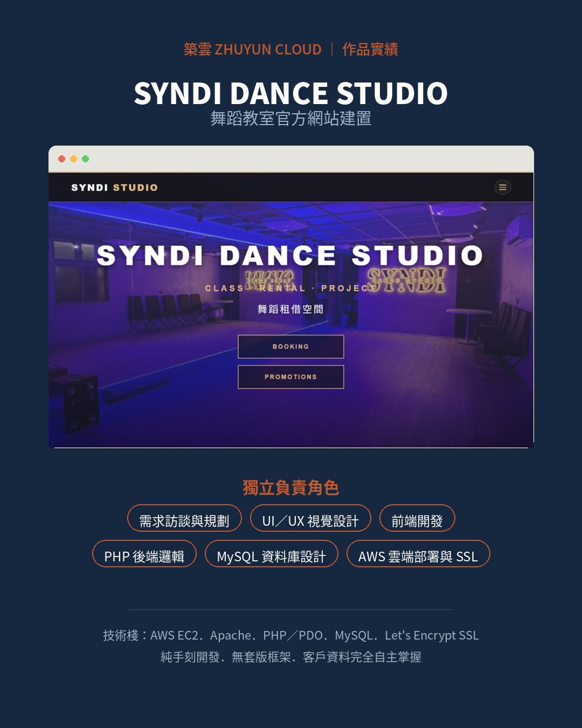Click the 技術棧 AWS EC2 line

[x=291, y=635]
